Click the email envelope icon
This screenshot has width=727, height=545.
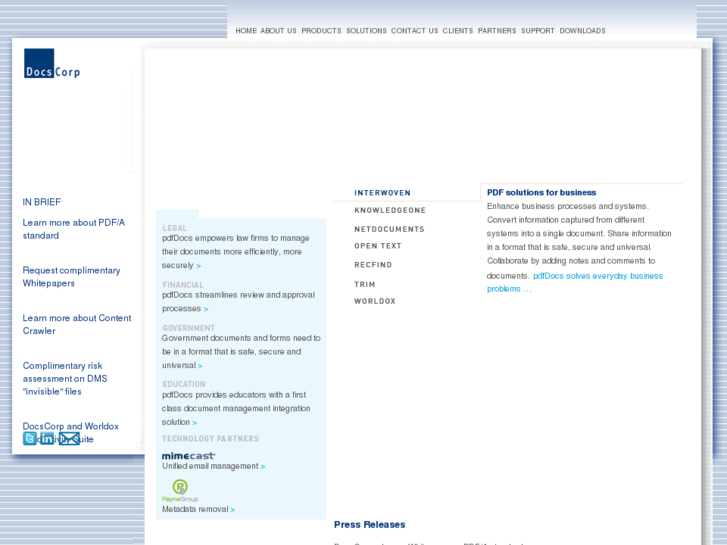[x=69, y=438]
